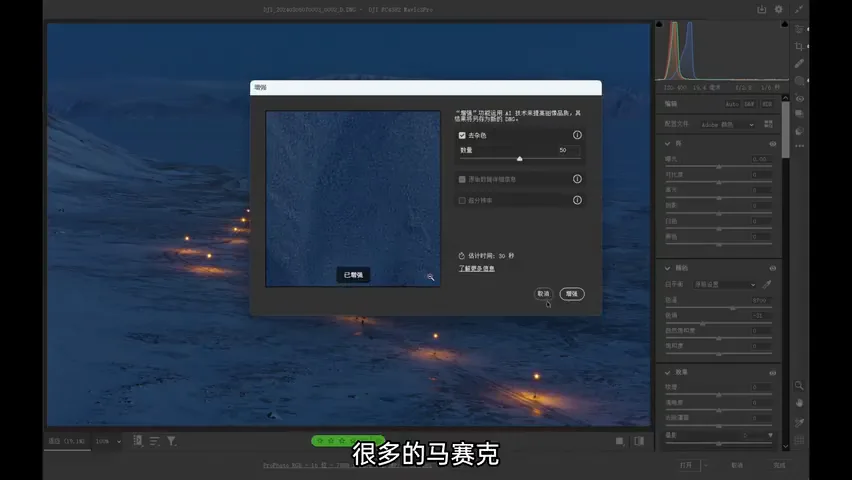Cancel the Enhance dialog
The width and height of the screenshot is (852, 480).
point(543,294)
